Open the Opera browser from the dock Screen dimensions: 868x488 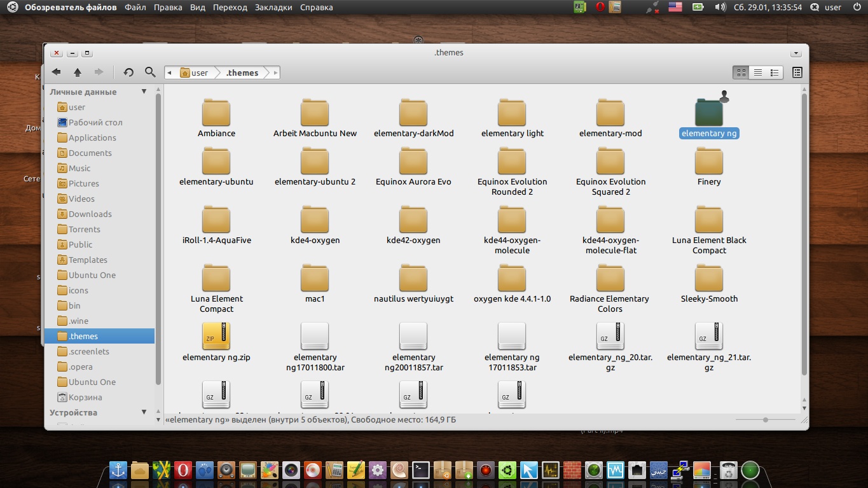(183, 471)
